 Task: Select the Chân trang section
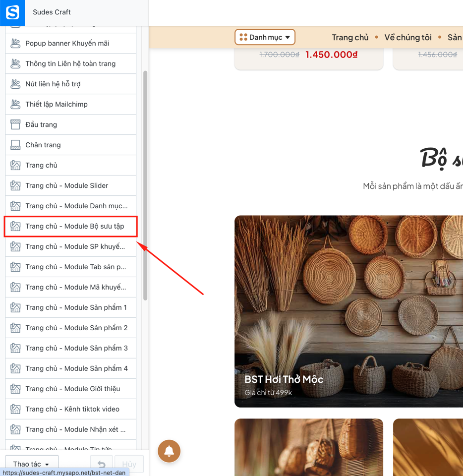[x=71, y=145]
